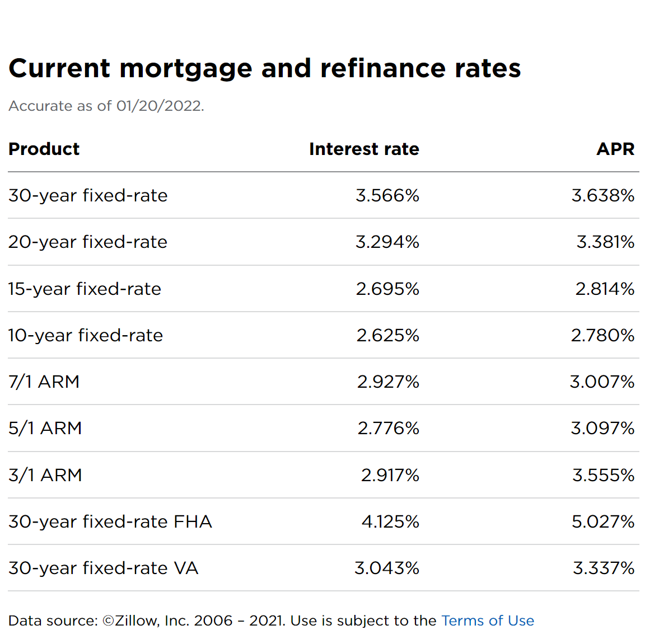The height and width of the screenshot is (644, 645).
Task: Click the APR column header
Action: point(615,149)
